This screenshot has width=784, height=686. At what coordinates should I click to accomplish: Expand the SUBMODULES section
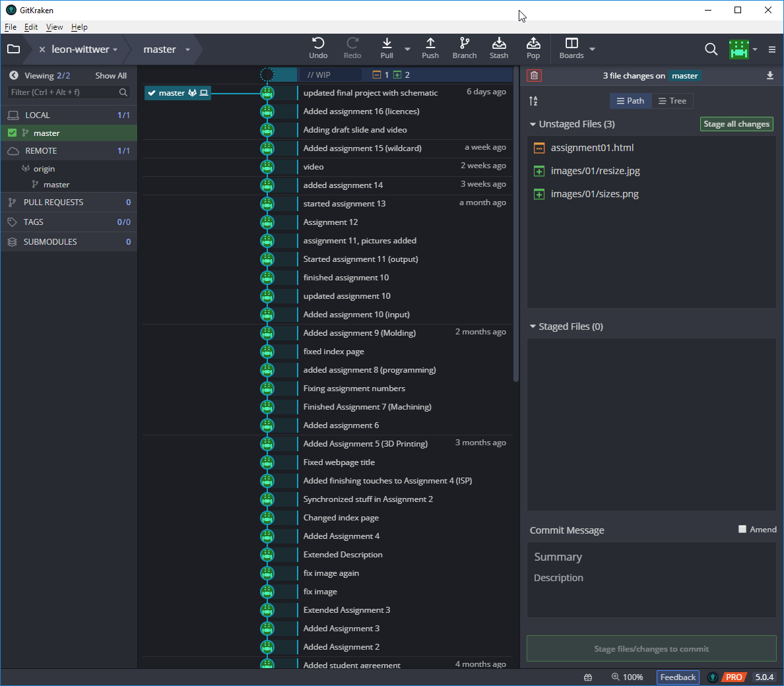tap(69, 242)
